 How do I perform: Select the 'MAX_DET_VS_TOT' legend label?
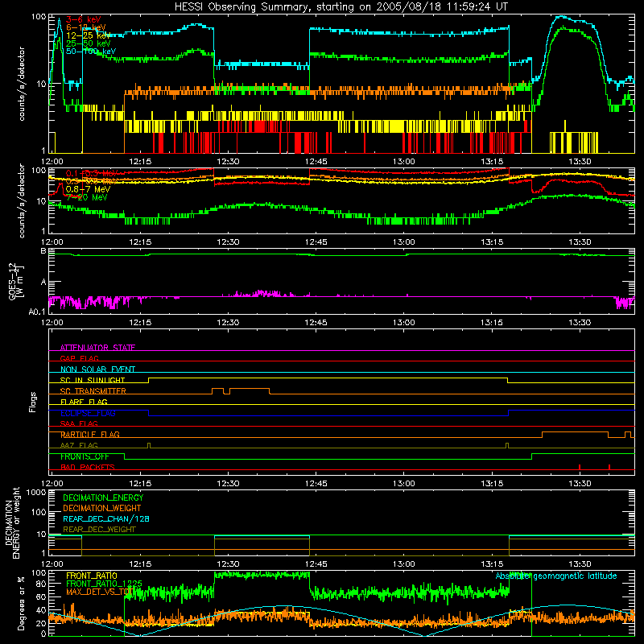coord(99,592)
